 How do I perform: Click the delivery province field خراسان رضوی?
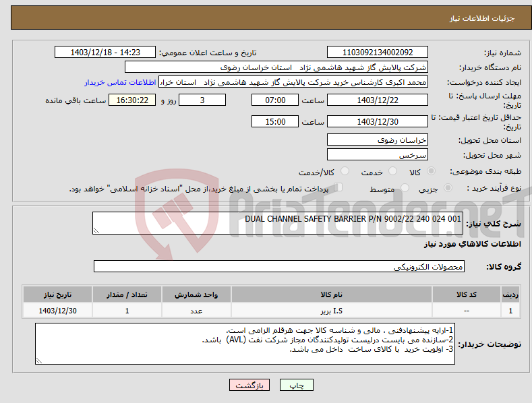[x=378, y=139]
